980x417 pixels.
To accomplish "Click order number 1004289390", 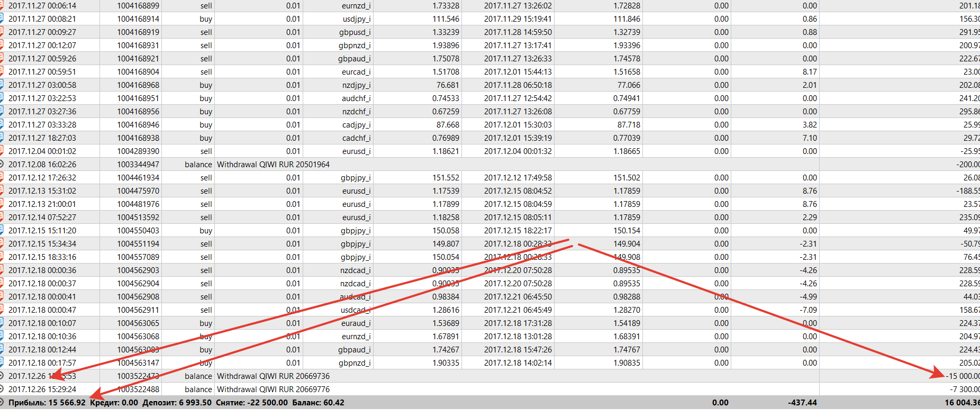I will pos(138,151).
